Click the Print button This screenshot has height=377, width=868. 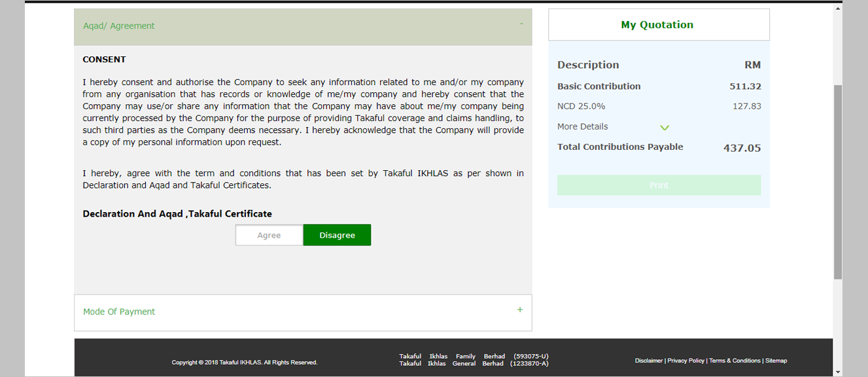pyautogui.click(x=659, y=185)
